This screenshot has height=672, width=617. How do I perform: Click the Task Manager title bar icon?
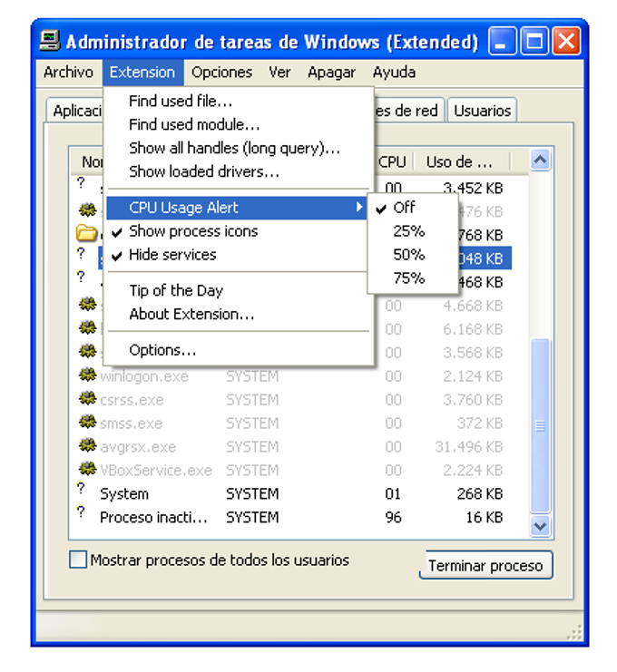[x=50, y=41]
